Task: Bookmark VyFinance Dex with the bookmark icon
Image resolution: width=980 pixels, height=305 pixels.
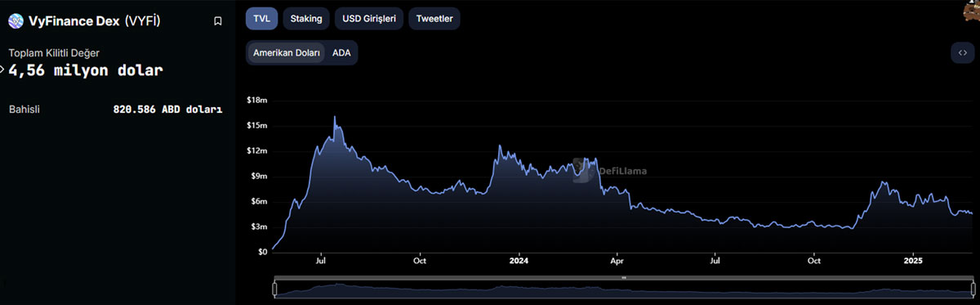Action: click(217, 21)
